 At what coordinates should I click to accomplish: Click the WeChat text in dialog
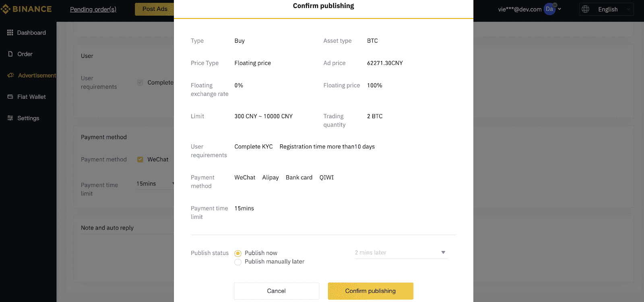point(245,178)
